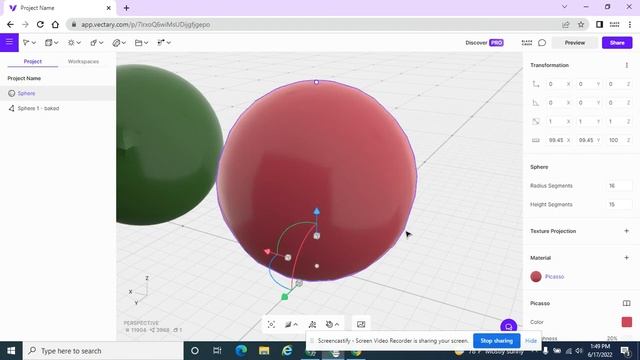Click the rotation angle icon in Transformation
This screenshot has height=360, width=640.
point(536,102)
